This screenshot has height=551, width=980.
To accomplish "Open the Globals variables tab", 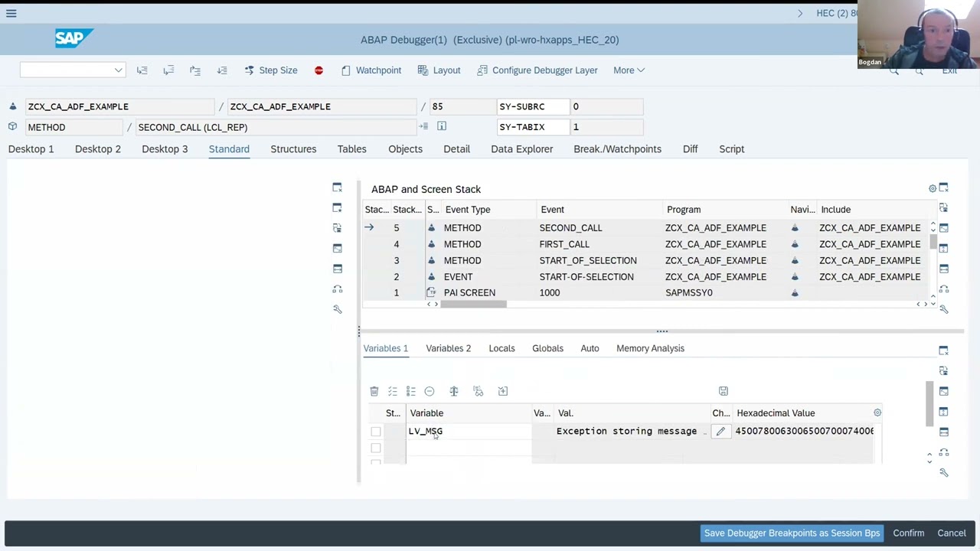I will [x=547, y=348].
